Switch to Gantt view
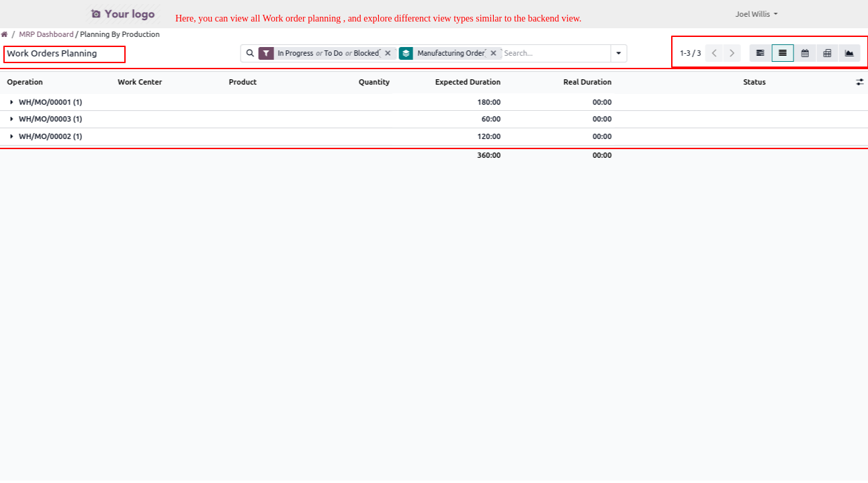 click(760, 53)
